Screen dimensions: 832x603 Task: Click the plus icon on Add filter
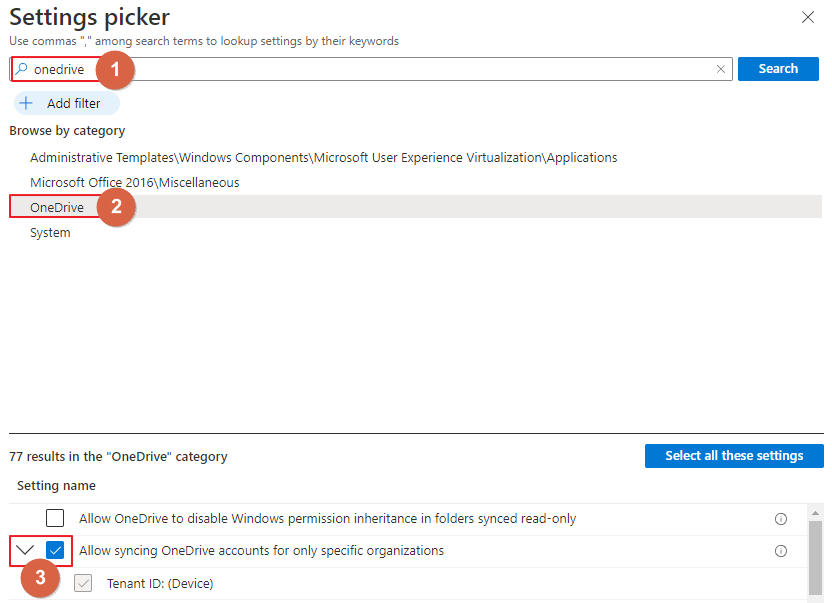pyautogui.click(x=26, y=103)
